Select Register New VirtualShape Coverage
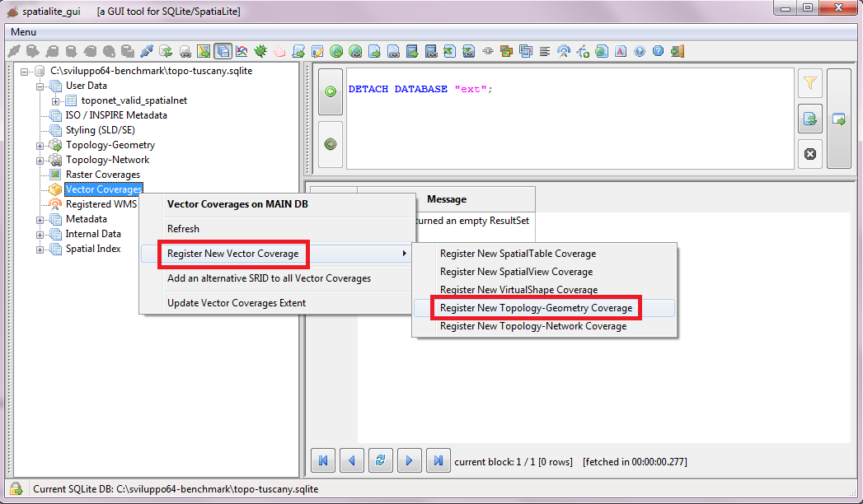863x504 pixels. pos(544,290)
